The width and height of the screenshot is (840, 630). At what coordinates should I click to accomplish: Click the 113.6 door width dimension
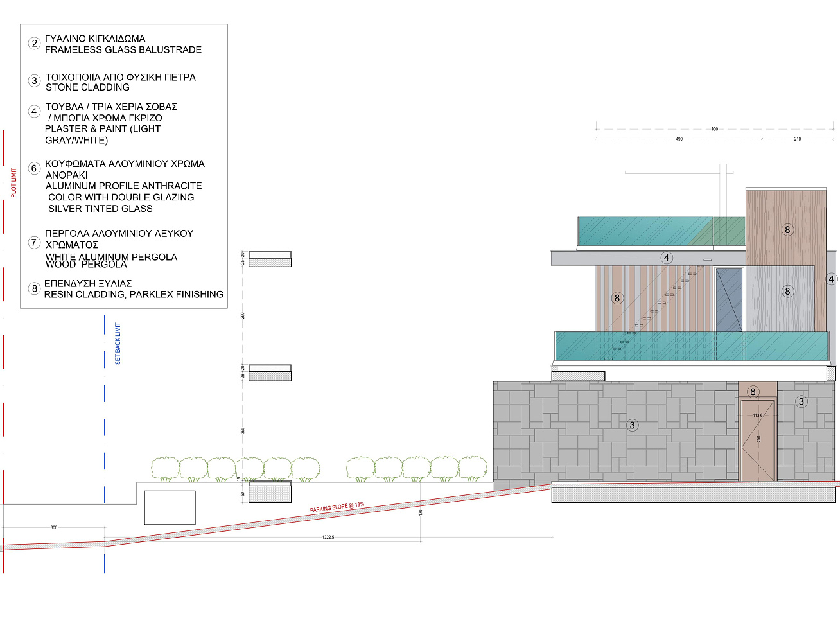tap(758, 416)
